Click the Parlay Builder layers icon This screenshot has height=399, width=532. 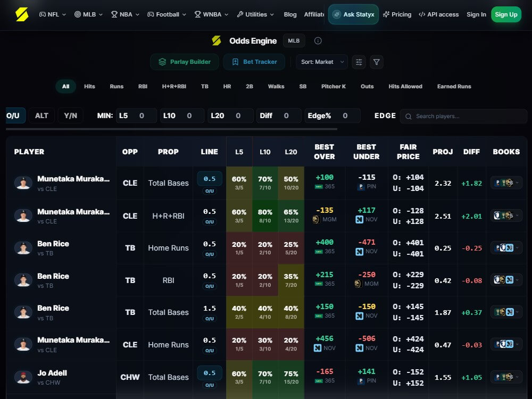tap(162, 62)
